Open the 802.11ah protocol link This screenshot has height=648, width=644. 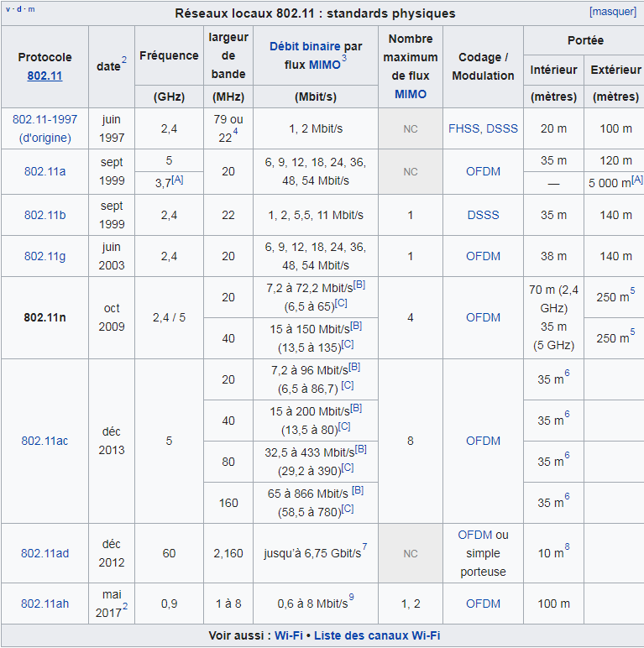45,604
